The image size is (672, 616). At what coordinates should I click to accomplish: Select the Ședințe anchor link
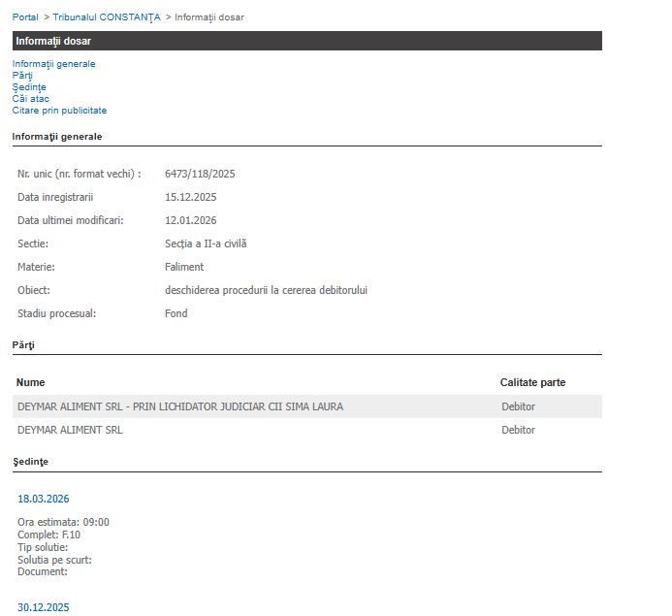[x=29, y=87]
